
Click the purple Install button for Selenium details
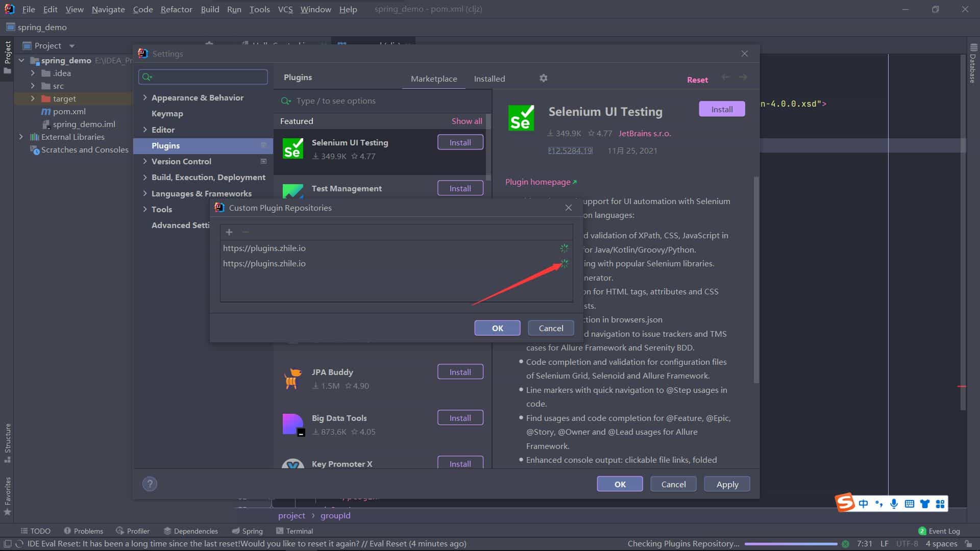coord(722,109)
